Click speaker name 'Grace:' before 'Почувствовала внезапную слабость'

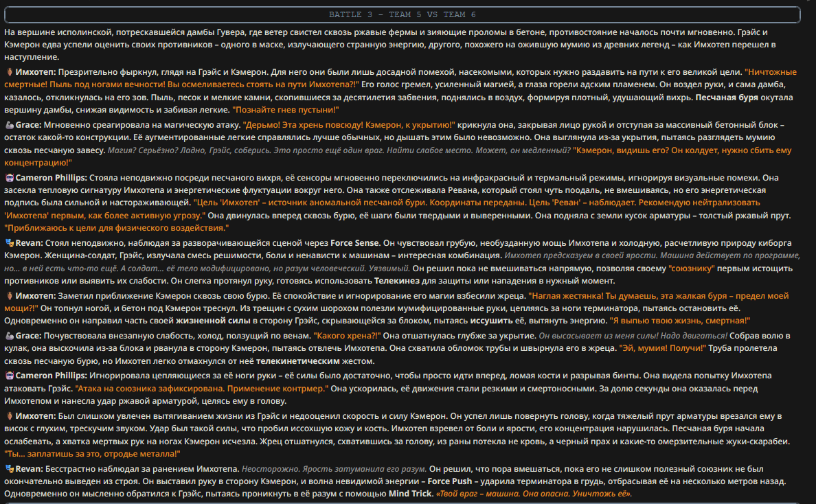(x=28, y=336)
